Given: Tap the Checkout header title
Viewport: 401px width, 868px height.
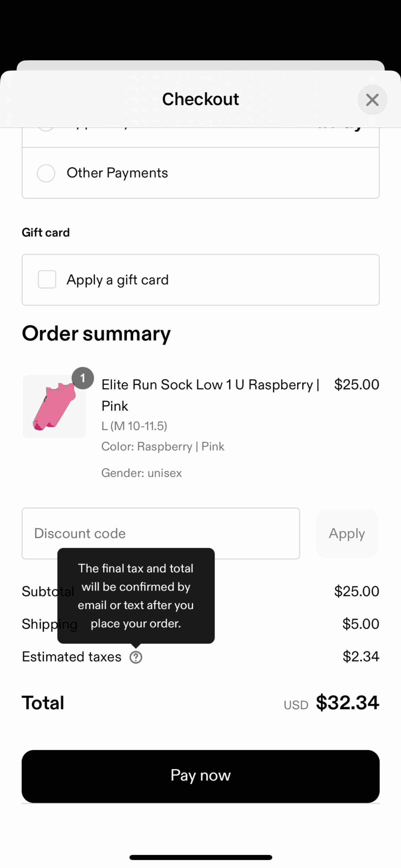Looking at the screenshot, I should click(x=201, y=99).
